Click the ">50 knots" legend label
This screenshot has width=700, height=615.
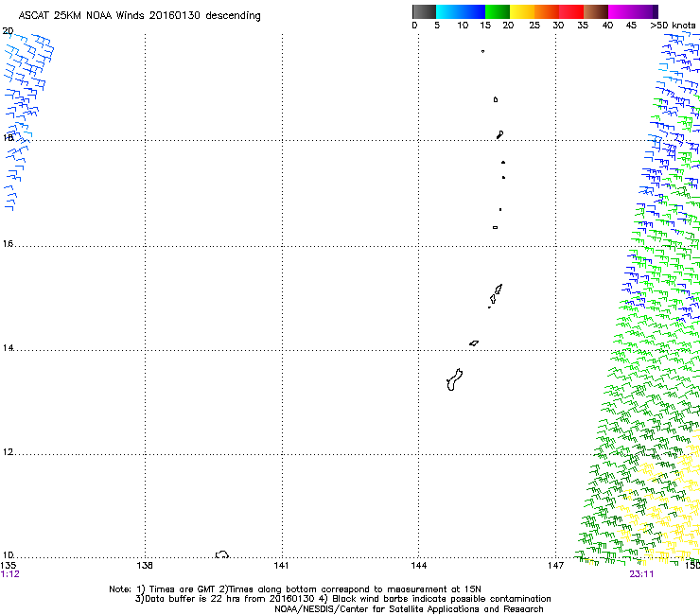673,26
